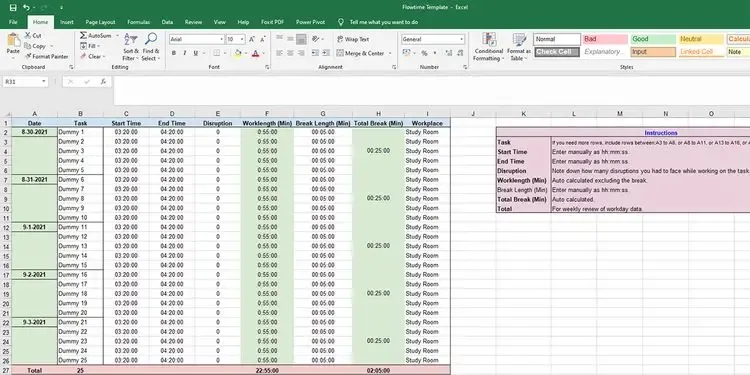Select cell containing Dummy 13

click(x=80, y=246)
